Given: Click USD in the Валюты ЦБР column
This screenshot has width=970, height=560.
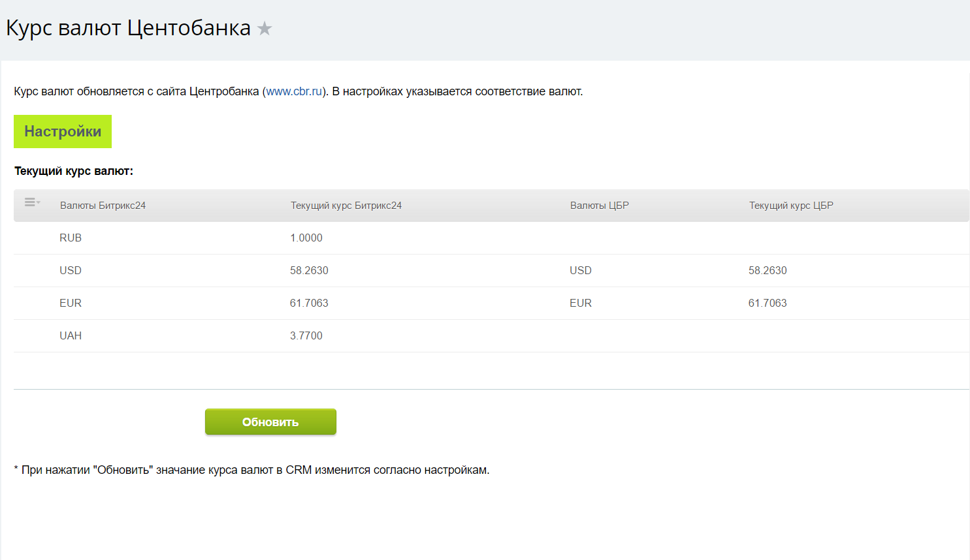Looking at the screenshot, I should pos(581,271).
